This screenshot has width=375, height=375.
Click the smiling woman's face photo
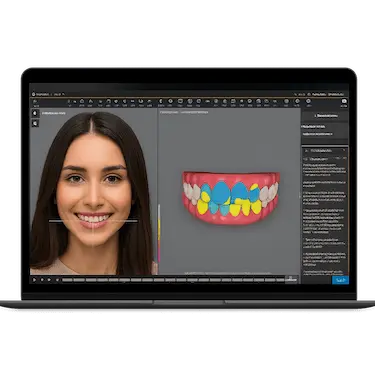point(93,192)
